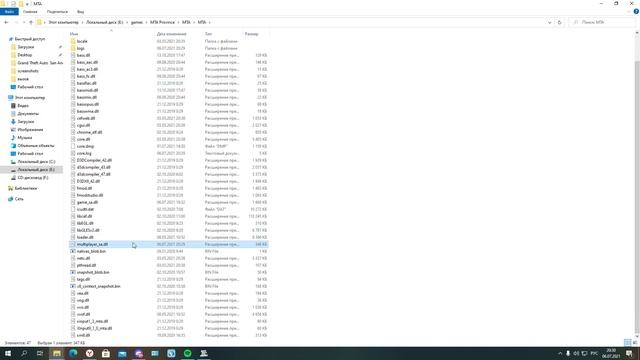
Task: Go to 'MTA Province' in the breadcrumb
Action: click(162, 22)
